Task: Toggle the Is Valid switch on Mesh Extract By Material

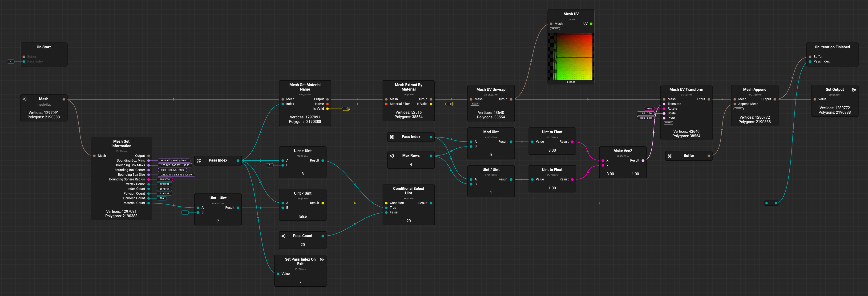Action: click(x=449, y=104)
